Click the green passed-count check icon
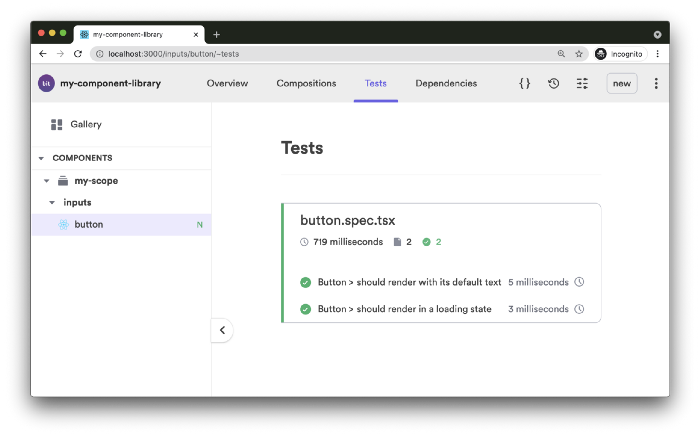700x437 pixels. (426, 242)
